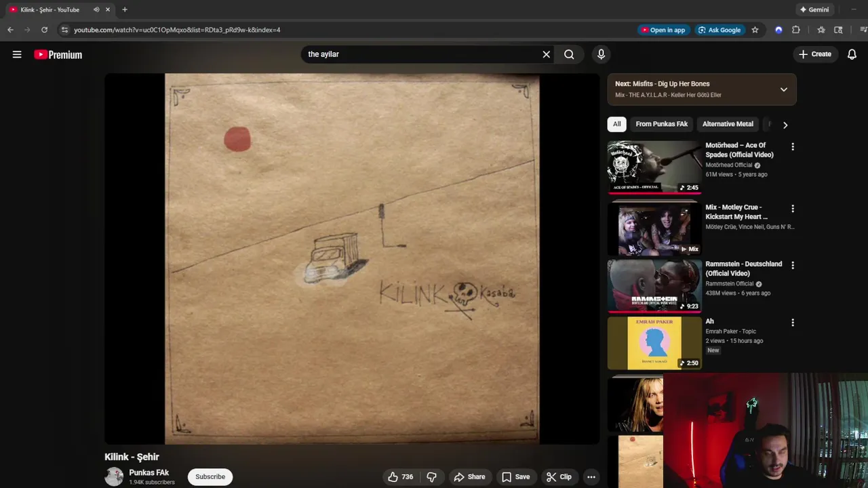Open Mix - Motley Crue thumbnail
868x488 pixels.
(x=654, y=228)
